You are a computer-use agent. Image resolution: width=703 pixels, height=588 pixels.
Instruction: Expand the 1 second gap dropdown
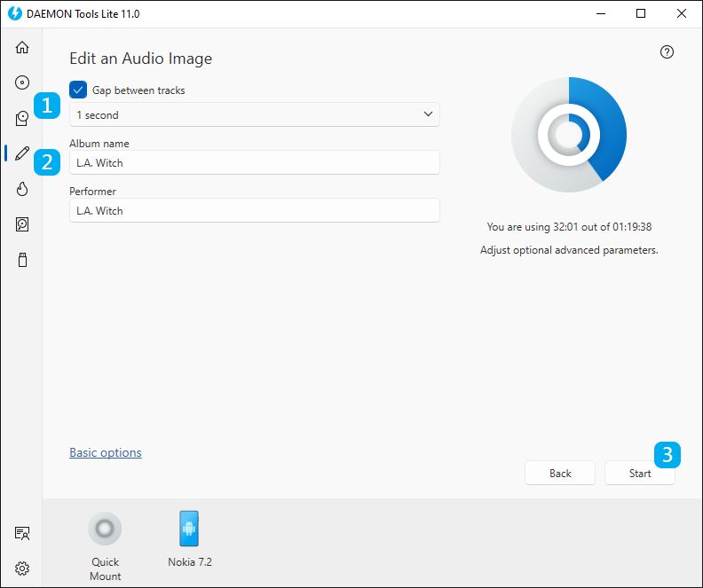pos(254,114)
